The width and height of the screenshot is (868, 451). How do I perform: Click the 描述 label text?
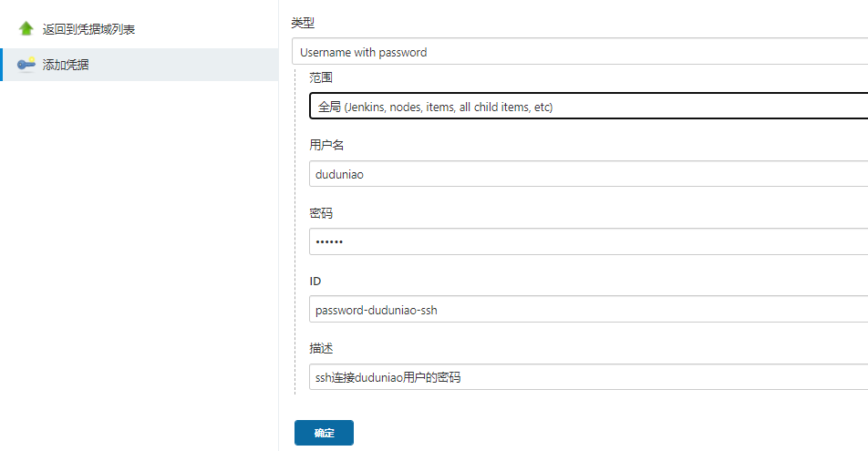tap(321, 349)
